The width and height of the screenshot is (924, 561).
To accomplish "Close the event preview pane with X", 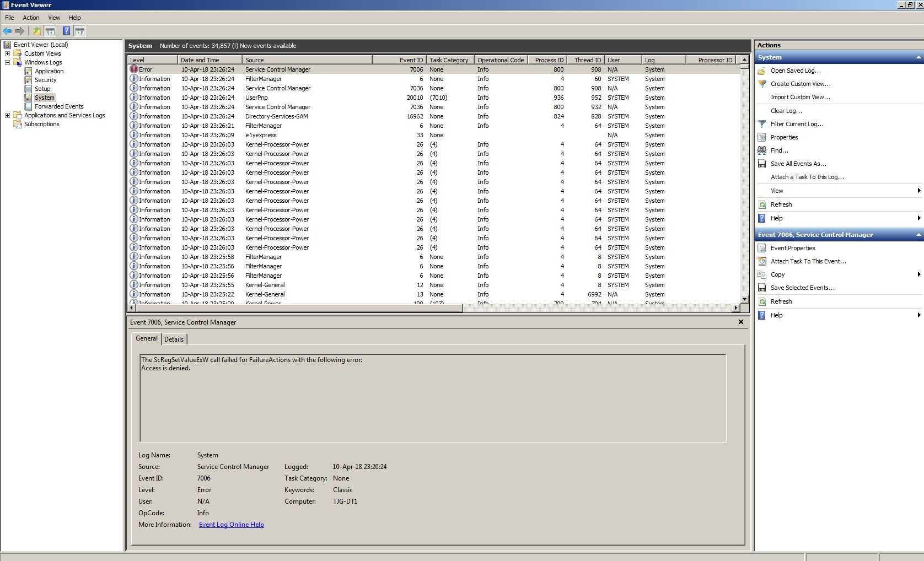I will 741,322.
